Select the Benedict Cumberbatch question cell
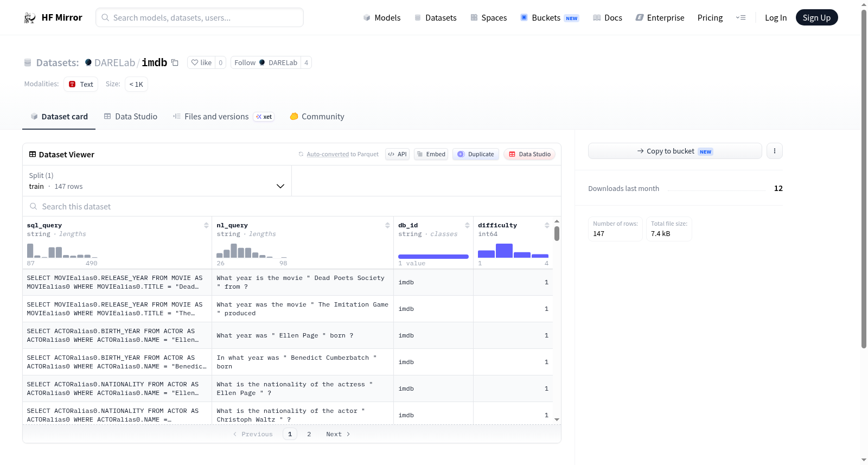Viewport: 868px width, 465px height. (x=303, y=362)
